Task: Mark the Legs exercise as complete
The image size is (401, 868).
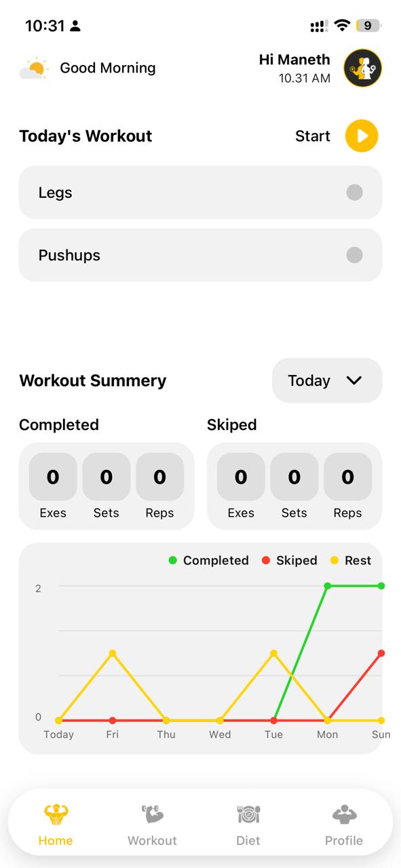Action: click(354, 192)
